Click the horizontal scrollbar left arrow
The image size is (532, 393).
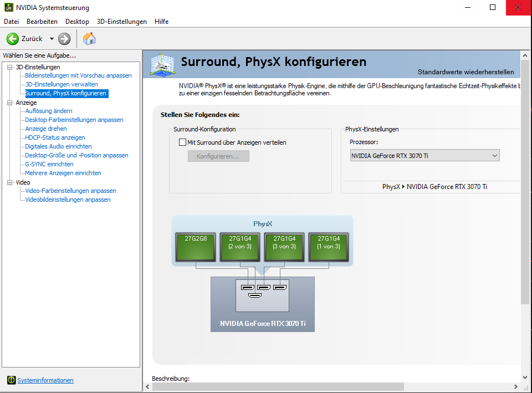coord(147,386)
